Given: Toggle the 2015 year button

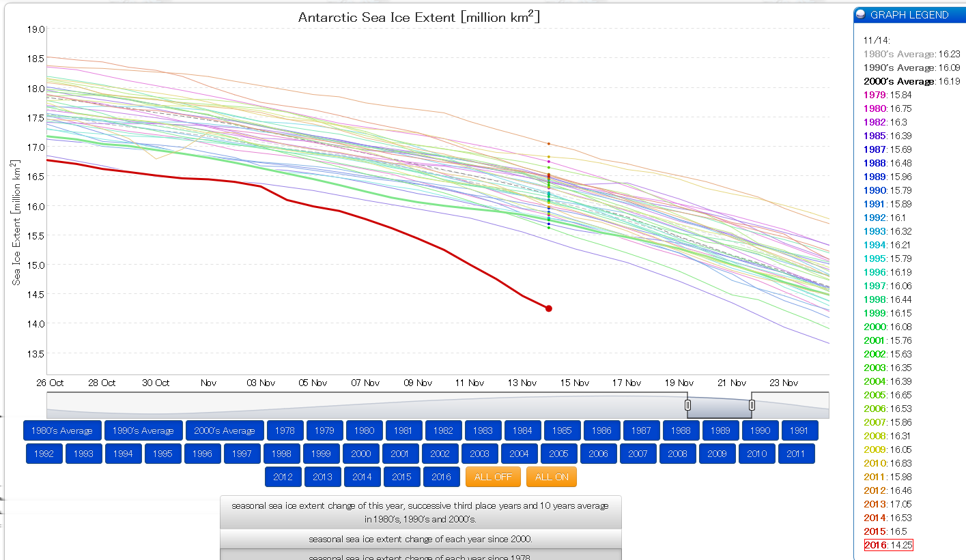Looking at the screenshot, I should (x=401, y=477).
